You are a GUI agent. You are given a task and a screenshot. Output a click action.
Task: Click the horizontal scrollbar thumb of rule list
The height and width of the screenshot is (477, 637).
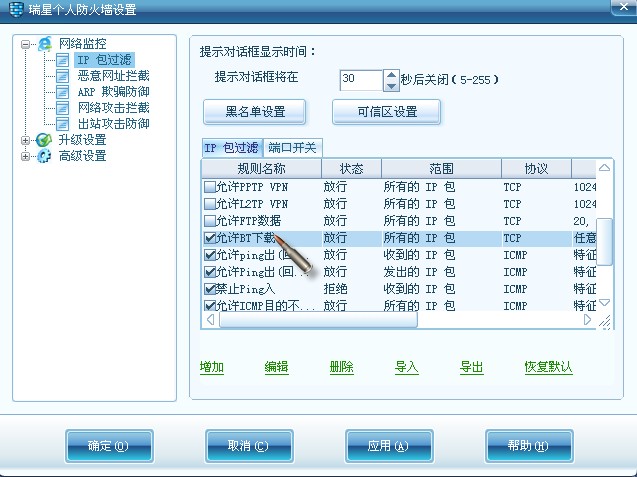click(318, 320)
